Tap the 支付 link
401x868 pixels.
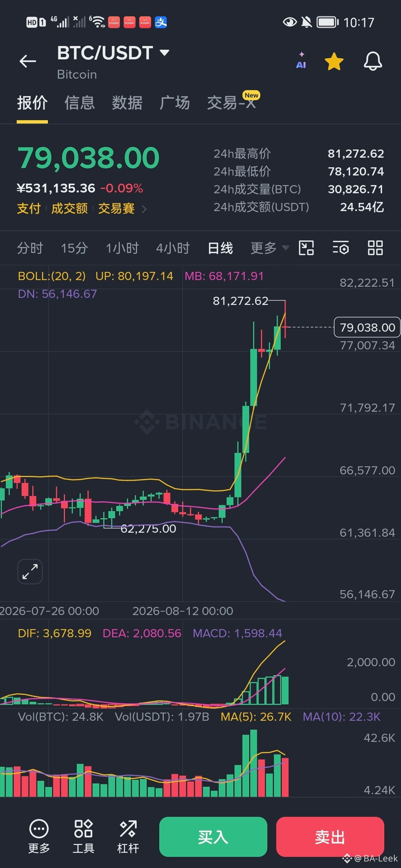tap(29, 208)
